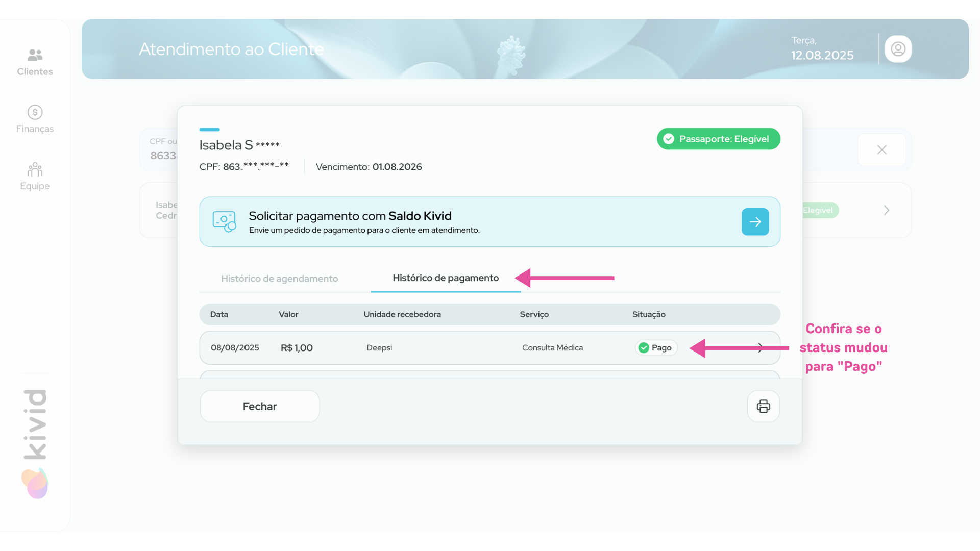980x551 pixels.
Task: Open the Equipe sidebar section
Action: [35, 177]
